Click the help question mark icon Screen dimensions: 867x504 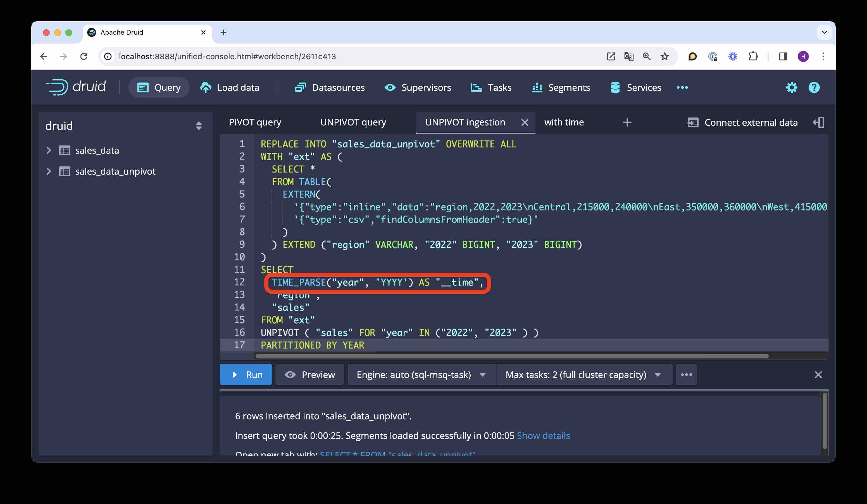coord(814,87)
